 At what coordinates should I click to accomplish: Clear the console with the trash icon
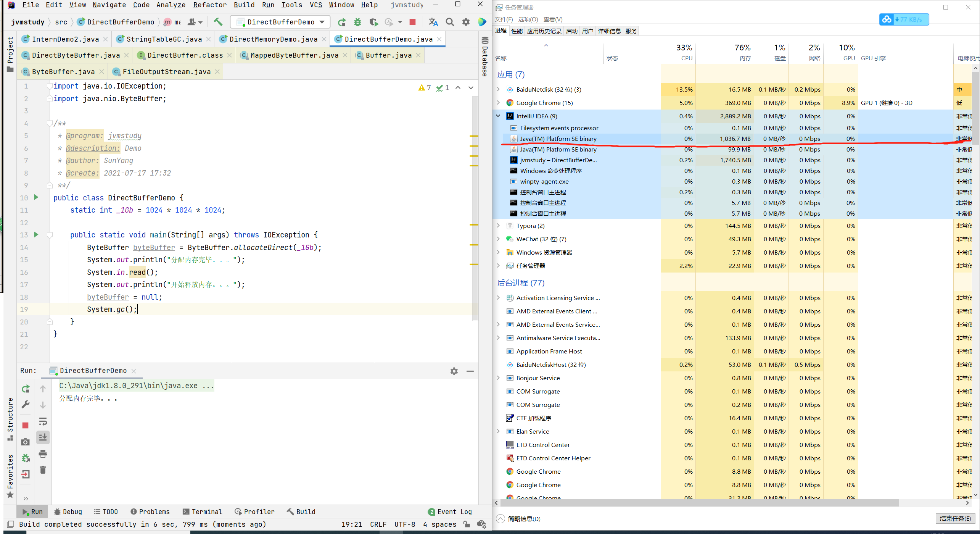tap(43, 470)
